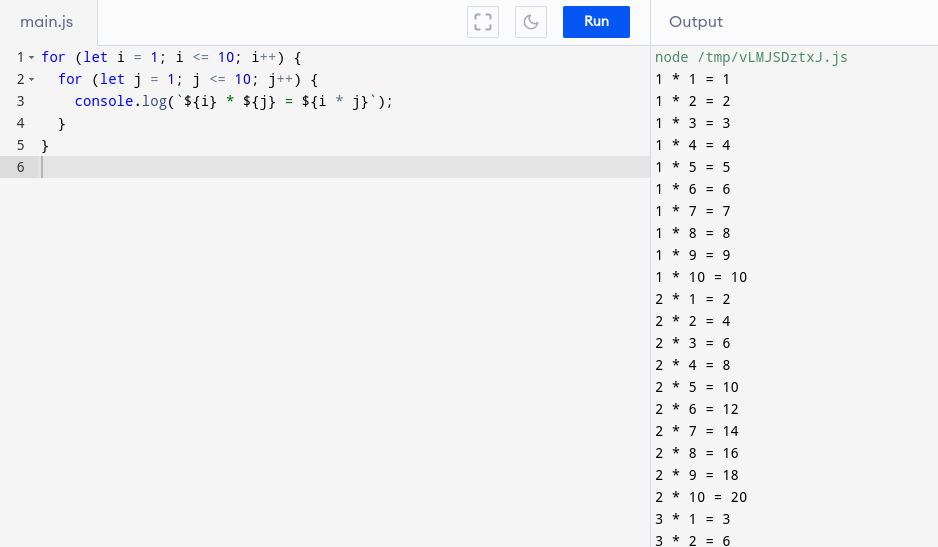Click line number 1 in gutter

tap(20, 57)
